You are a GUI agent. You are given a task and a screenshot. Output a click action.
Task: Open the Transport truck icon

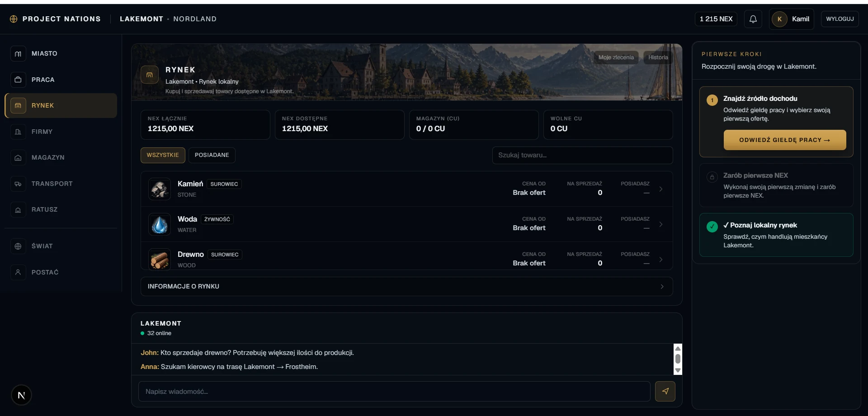[x=18, y=184]
